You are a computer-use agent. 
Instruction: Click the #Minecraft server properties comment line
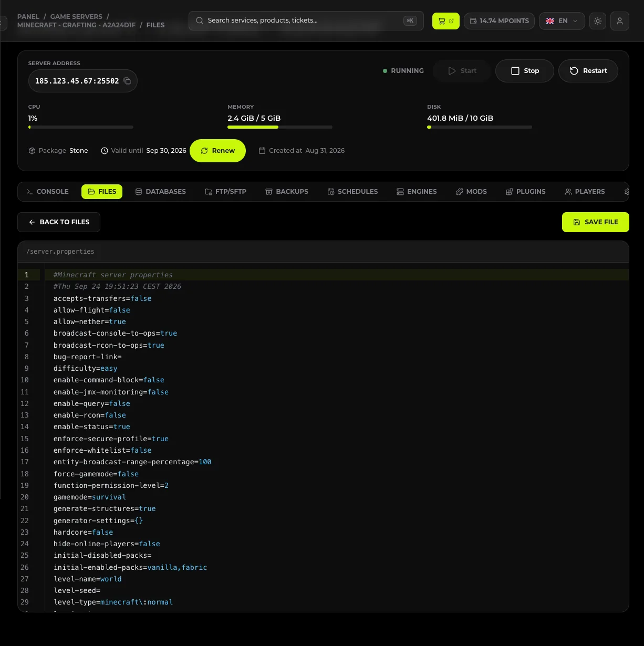click(113, 275)
